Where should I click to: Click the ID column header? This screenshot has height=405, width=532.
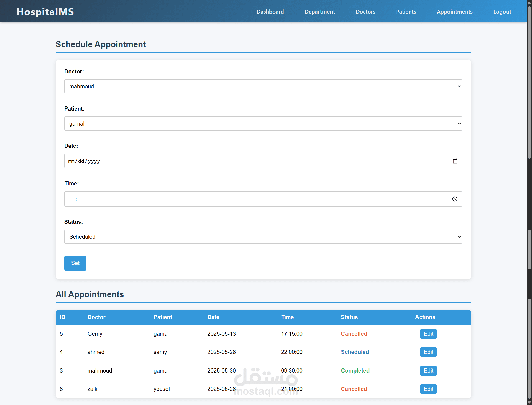tap(62, 317)
